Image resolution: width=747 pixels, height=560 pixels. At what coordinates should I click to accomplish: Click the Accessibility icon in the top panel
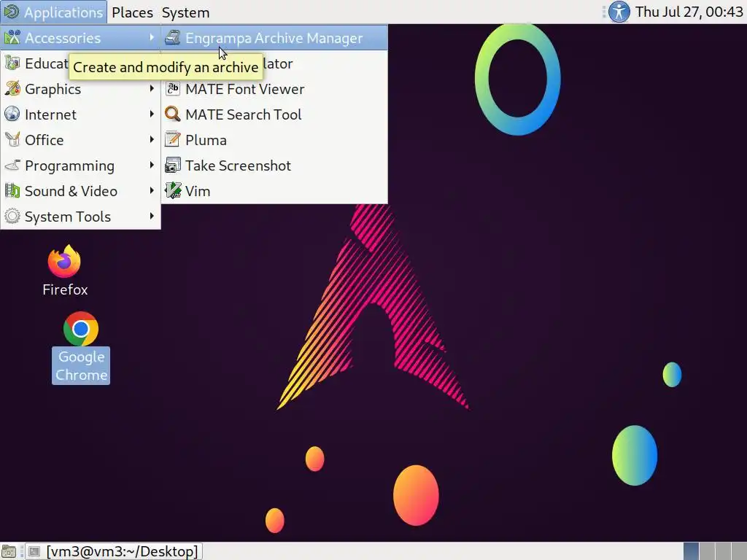(619, 12)
